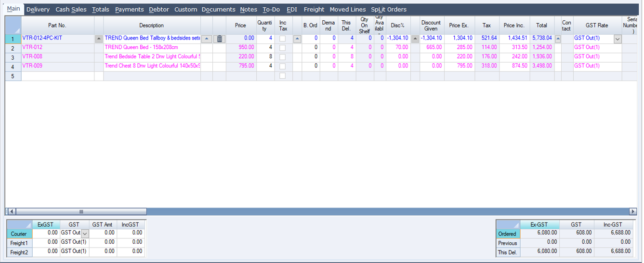Image resolution: width=644 pixels, height=263 pixels.
Task: Click the empty Part No. cell in row 5
Action: click(x=57, y=76)
